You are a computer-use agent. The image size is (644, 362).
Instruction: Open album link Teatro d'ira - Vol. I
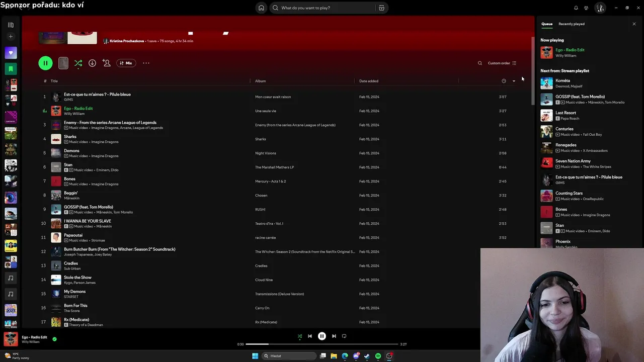(x=269, y=223)
